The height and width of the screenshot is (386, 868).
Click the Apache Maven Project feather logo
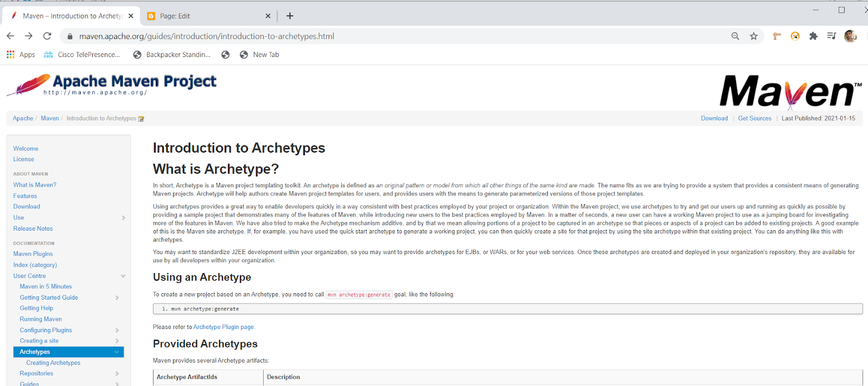point(111,85)
